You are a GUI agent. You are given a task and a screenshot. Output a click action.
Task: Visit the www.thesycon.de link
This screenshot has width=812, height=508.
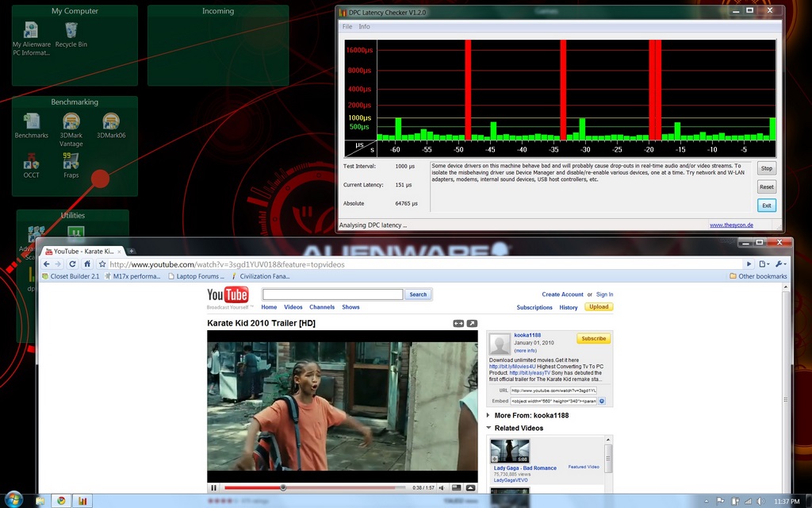(731, 225)
